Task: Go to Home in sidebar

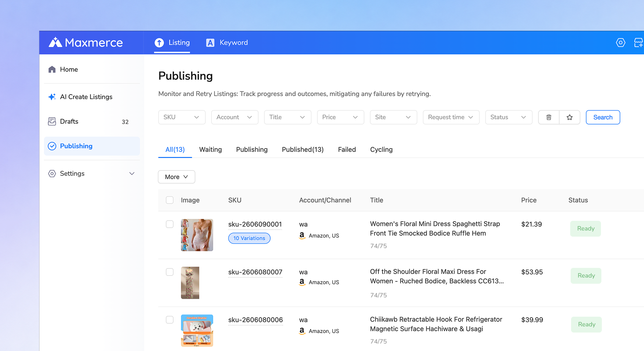Action: (x=92, y=69)
